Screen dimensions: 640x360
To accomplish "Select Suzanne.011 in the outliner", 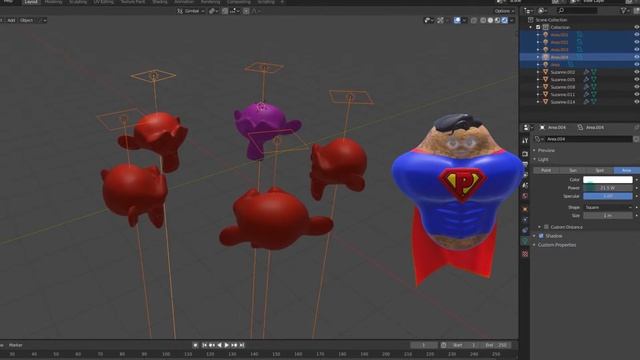I will click(562, 95).
